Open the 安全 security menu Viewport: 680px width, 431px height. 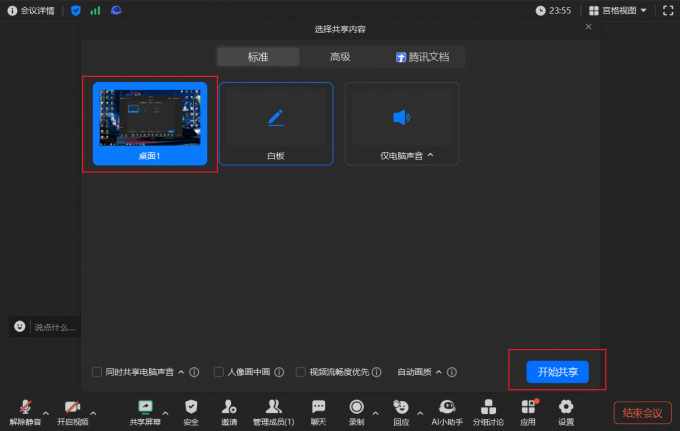(191, 412)
